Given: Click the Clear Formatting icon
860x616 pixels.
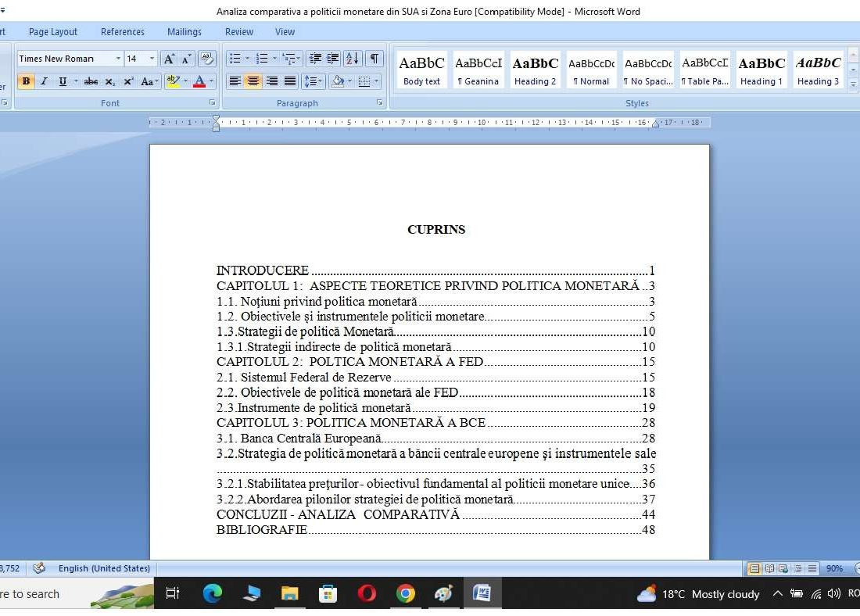Looking at the screenshot, I should [x=206, y=59].
